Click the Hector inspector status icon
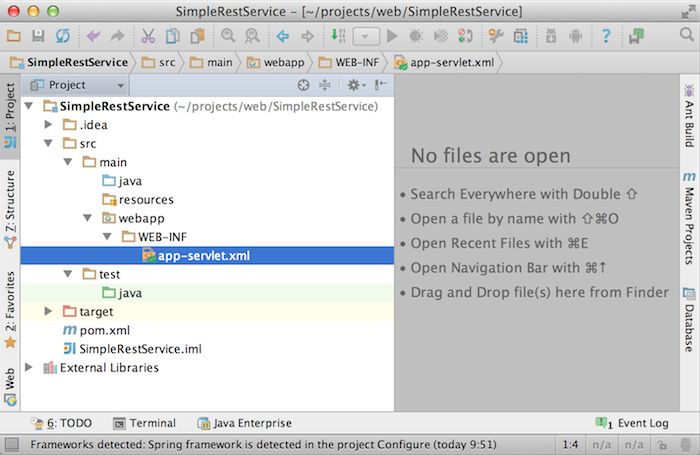Screen dimensions: 700x455 (x=686, y=445)
